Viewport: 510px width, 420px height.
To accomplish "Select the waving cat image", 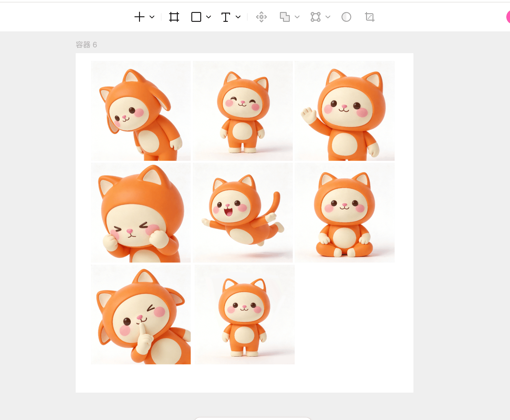I will click(x=345, y=111).
